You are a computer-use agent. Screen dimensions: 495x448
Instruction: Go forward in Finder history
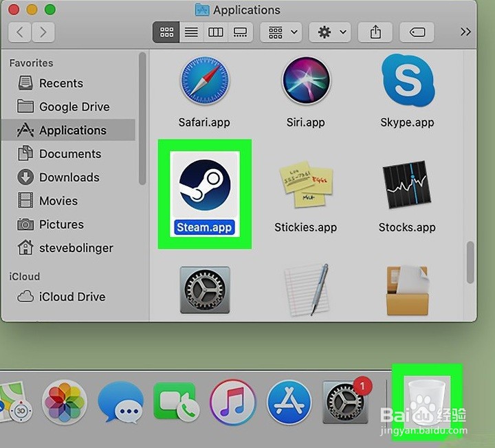click(43, 32)
